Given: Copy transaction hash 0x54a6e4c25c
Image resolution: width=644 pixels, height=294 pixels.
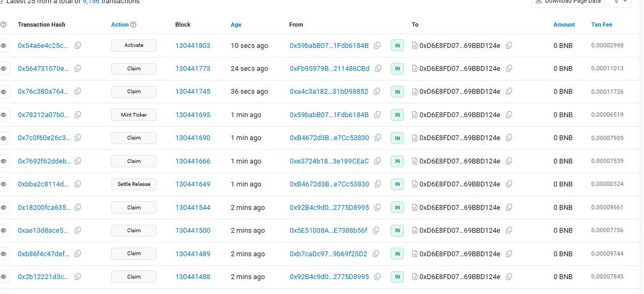Looking at the screenshot, I should click(78, 45).
